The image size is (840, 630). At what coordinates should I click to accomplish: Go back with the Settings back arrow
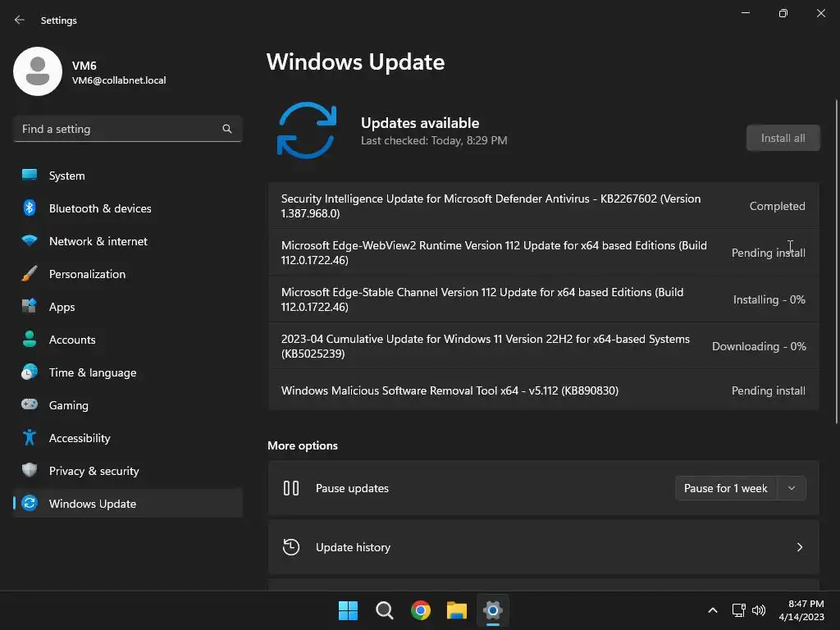20,20
